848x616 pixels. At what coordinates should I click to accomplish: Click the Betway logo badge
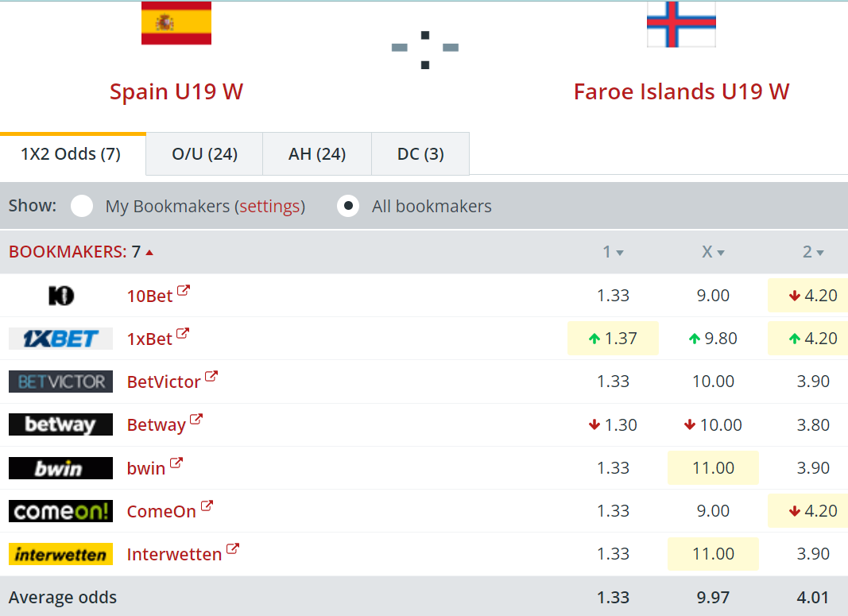click(x=60, y=424)
